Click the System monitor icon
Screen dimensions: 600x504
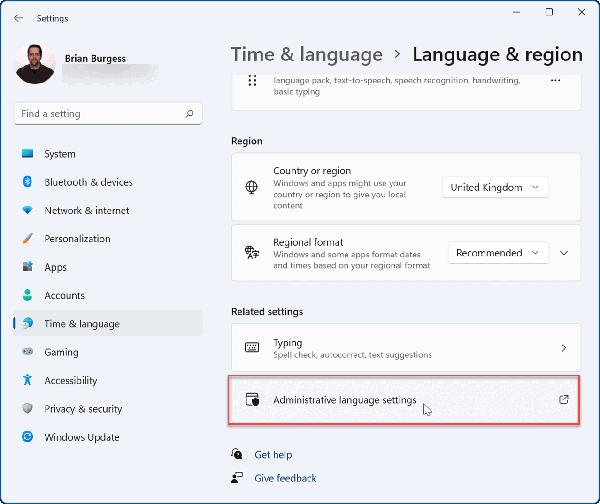click(x=27, y=153)
